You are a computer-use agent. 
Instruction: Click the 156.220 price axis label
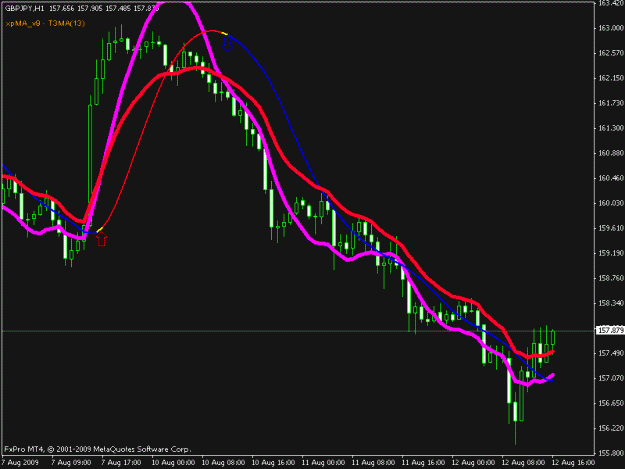pyautogui.click(x=611, y=428)
